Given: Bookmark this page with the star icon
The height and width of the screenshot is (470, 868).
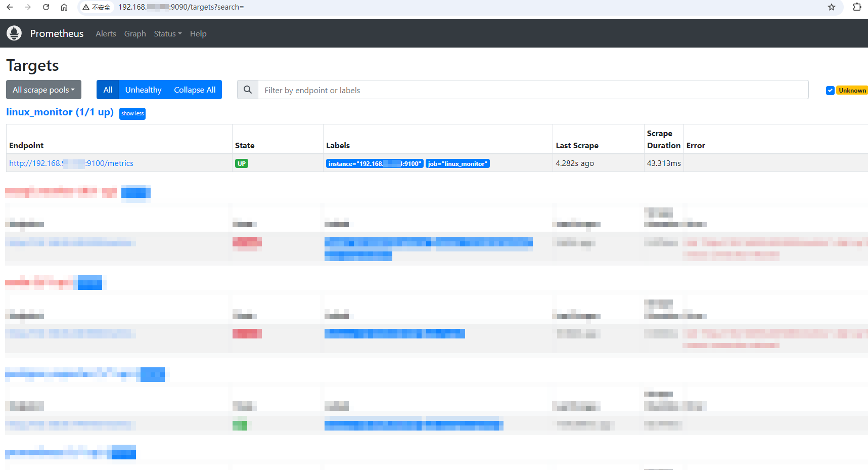Looking at the screenshot, I should click(832, 7).
